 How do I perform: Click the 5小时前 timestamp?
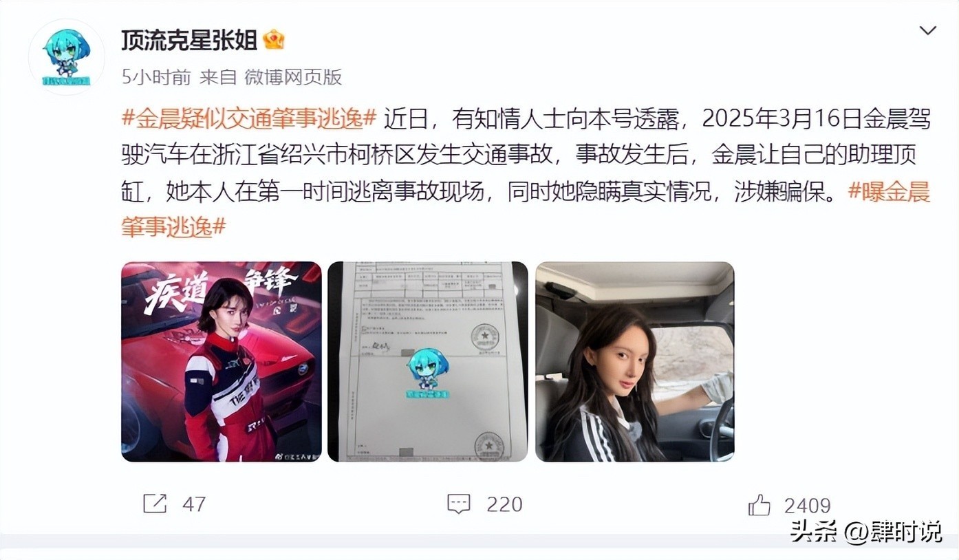tap(156, 77)
